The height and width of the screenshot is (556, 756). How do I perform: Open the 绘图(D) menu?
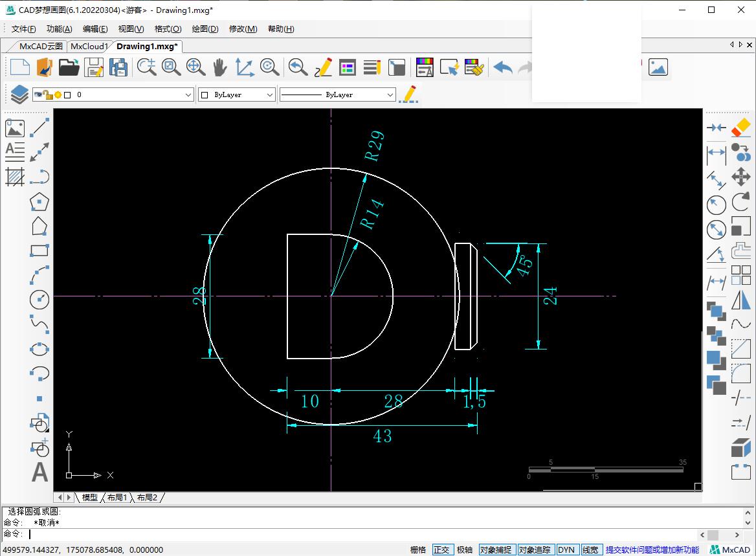point(205,28)
